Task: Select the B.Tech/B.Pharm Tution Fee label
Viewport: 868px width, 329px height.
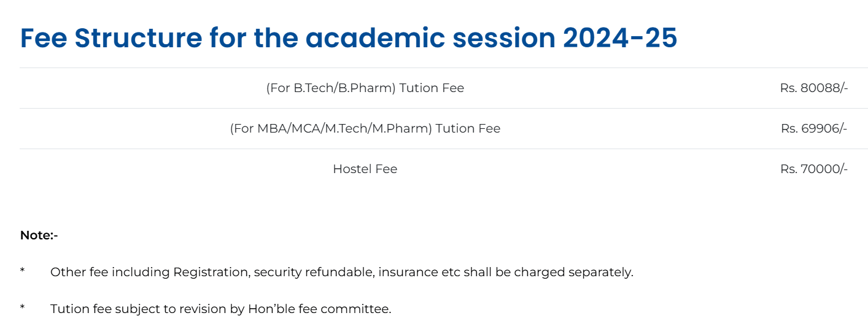Action: [365, 88]
